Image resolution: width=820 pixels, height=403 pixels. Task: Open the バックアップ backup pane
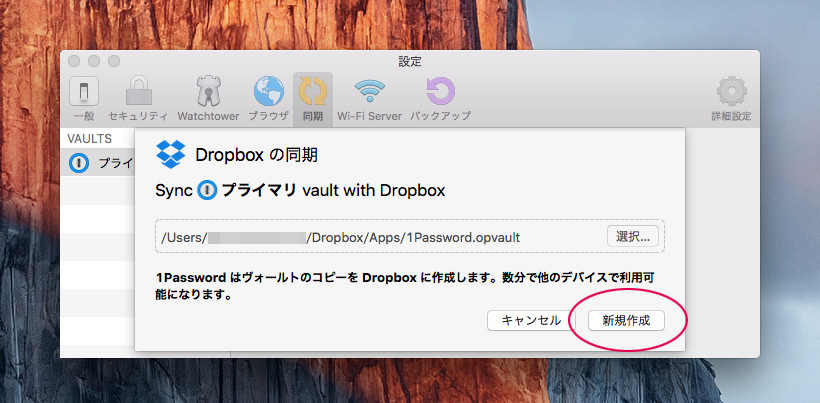(440, 98)
